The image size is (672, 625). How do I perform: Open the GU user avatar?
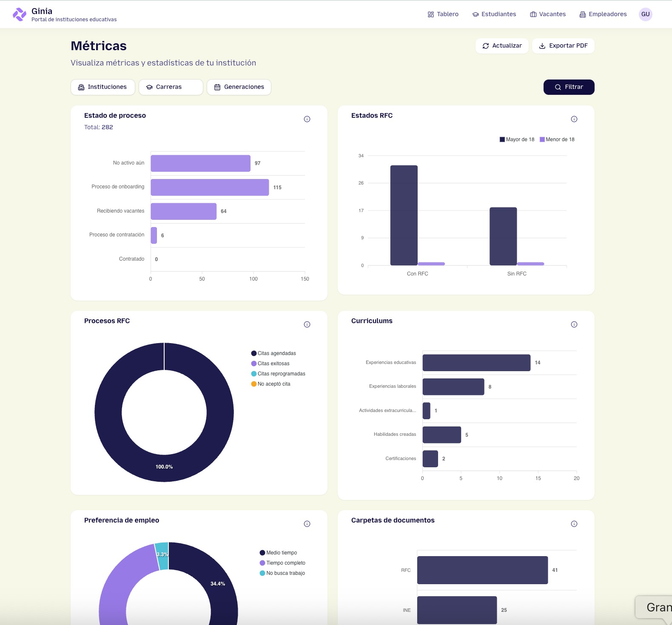[x=646, y=14]
